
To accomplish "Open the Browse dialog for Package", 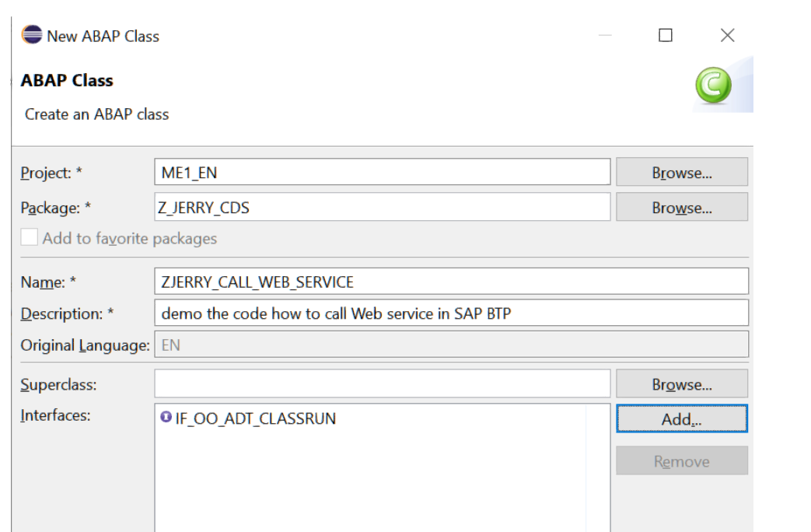I will (681, 208).
